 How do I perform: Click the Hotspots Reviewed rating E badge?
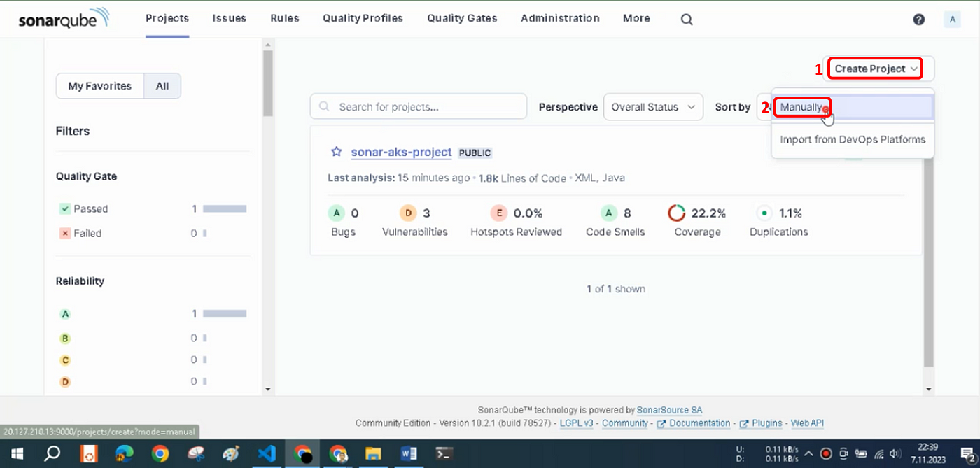[499, 213]
